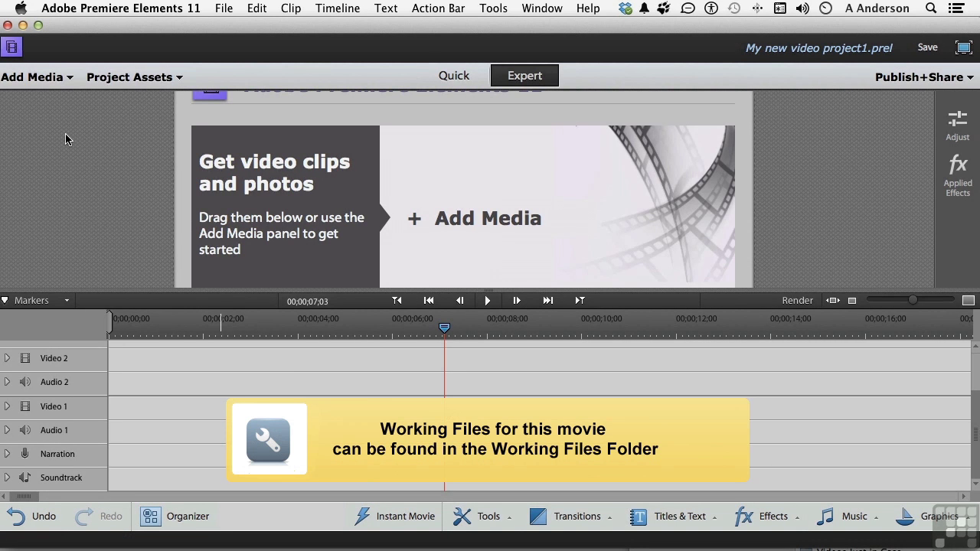Click the timeline playhead marker
The width and height of the screenshot is (980, 551).
pyautogui.click(x=444, y=328)
